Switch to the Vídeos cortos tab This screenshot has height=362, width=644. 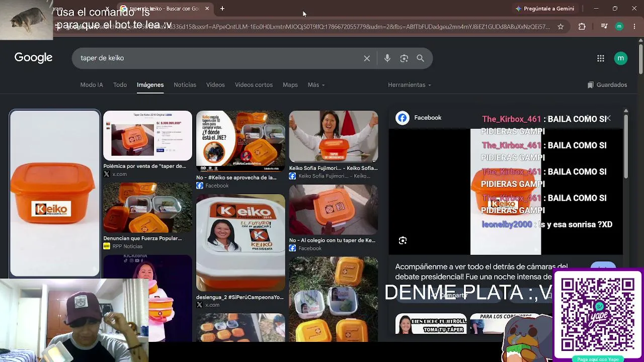[254, 85]
